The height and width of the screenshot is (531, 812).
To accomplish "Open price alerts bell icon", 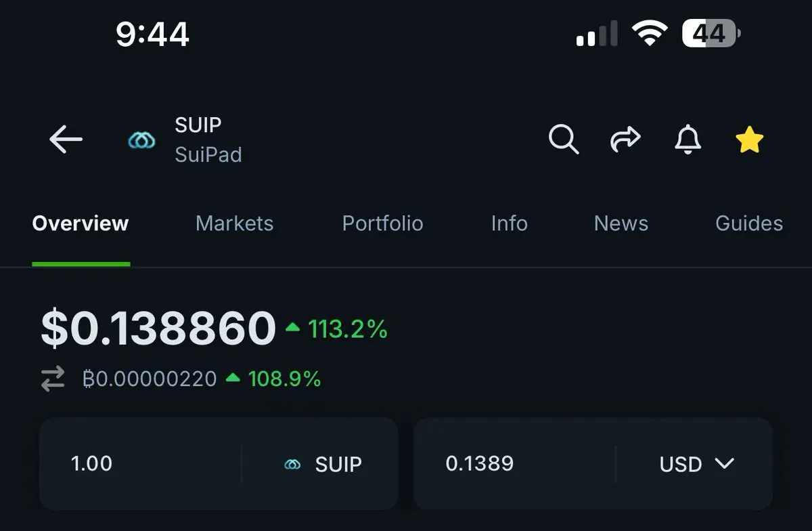I will (x=688, y=140).
